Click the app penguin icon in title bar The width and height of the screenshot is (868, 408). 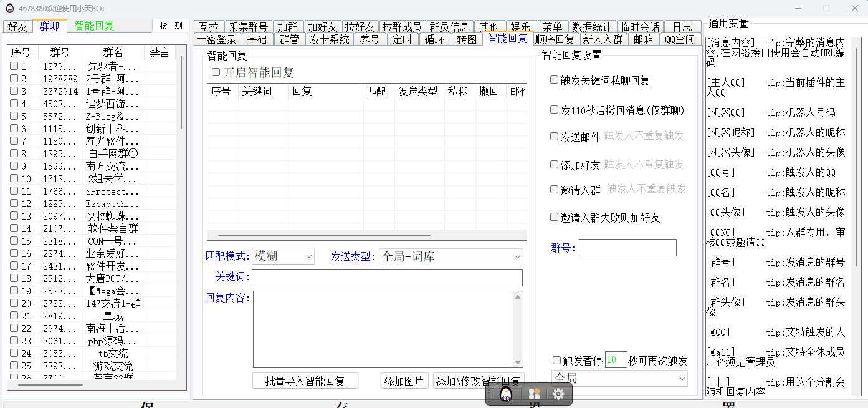coord(10,8)
